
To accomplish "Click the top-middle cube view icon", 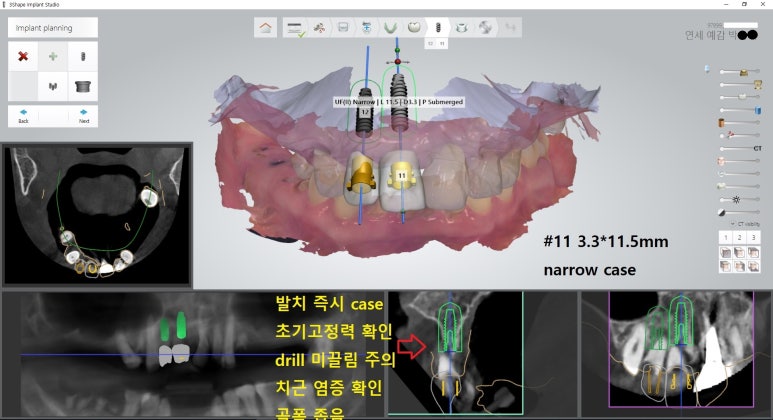I will [x=739, y=253].
